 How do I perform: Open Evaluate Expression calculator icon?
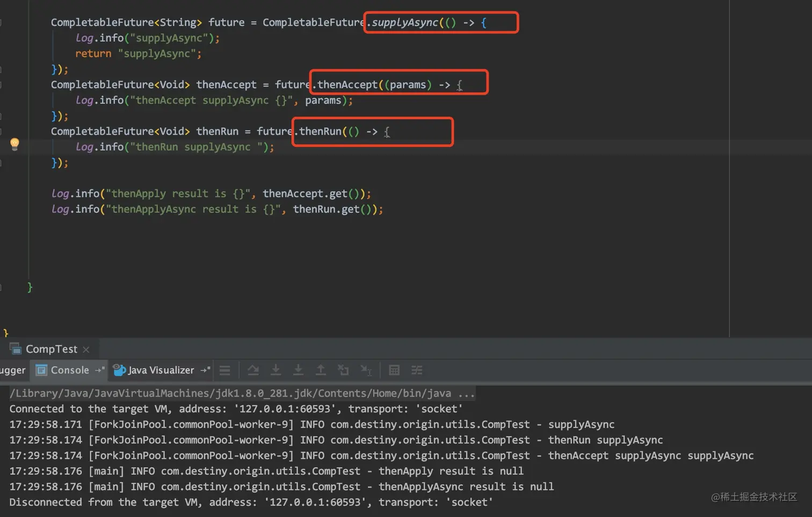(394, 370)
